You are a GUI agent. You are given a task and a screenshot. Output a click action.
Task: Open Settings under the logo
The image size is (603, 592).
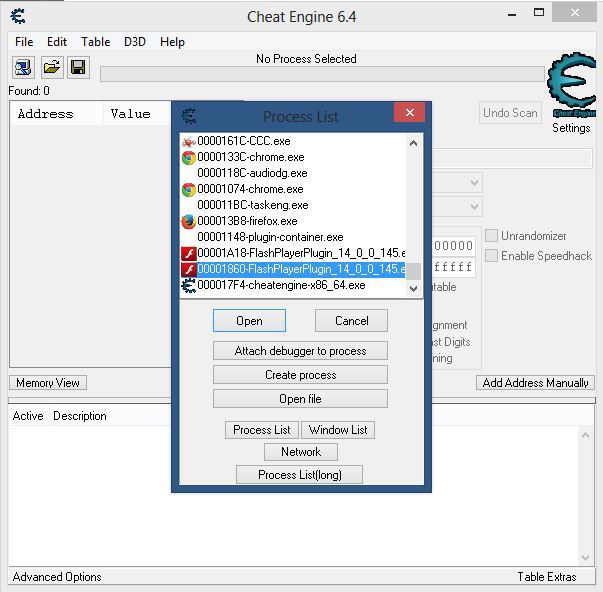click(571, 128)
